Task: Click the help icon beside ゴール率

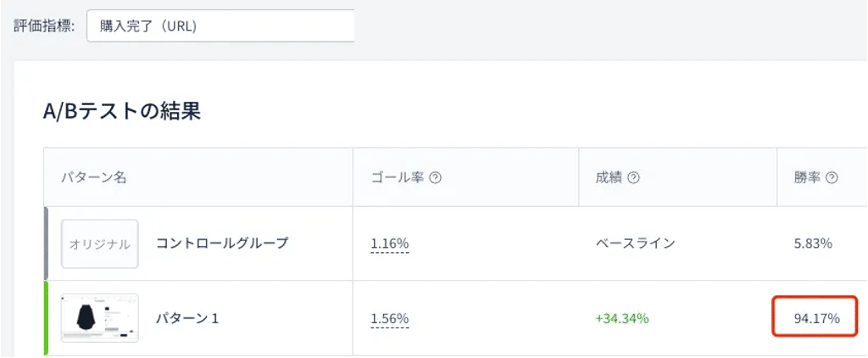Action: point(437,178)
